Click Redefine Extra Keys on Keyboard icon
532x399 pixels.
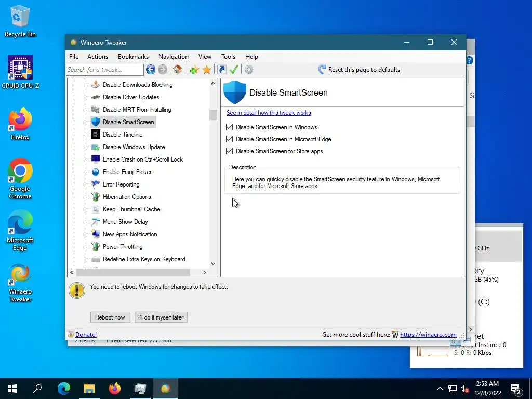96,259
